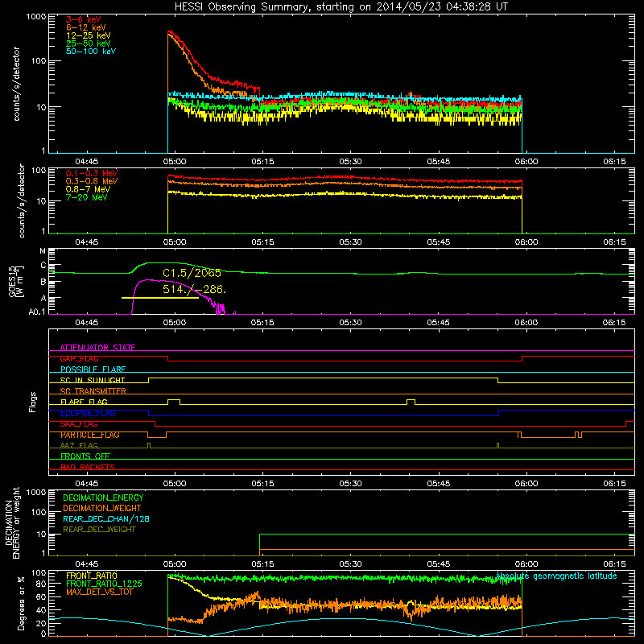Select the AAZ_FLAG label
The height and width of the screenshot is (644, 644).
(79, 445)
